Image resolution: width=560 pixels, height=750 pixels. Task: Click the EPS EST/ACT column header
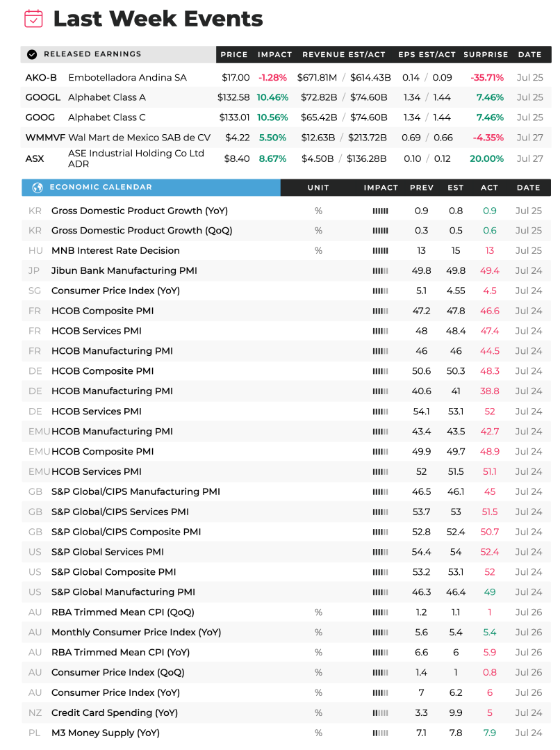427,54
